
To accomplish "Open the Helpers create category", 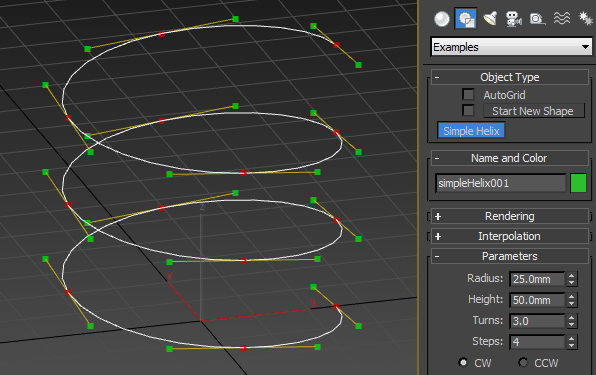I will 537,19.
